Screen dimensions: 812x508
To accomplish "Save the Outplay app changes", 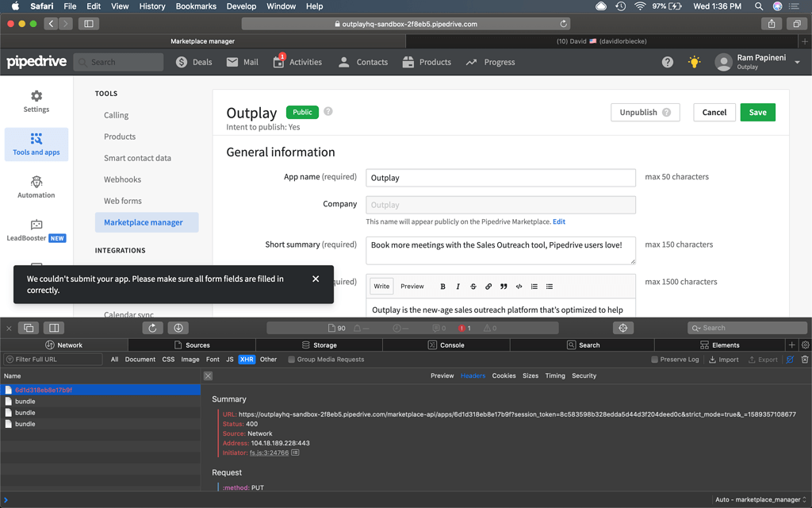I will (x=757, y=112).
